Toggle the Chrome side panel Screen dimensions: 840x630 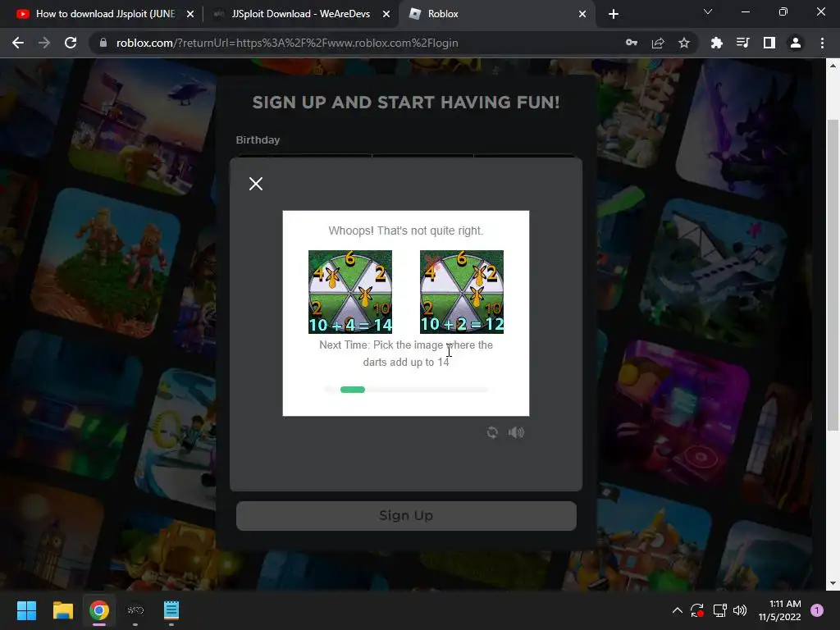pyautogui.click(x=769, y=43)
